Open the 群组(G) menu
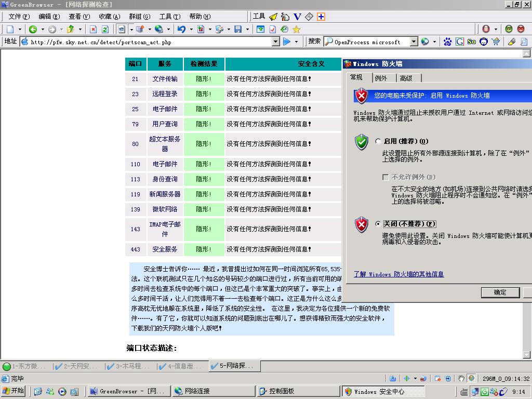Screen dimensions: 532x399 click(x=140, y=16)
